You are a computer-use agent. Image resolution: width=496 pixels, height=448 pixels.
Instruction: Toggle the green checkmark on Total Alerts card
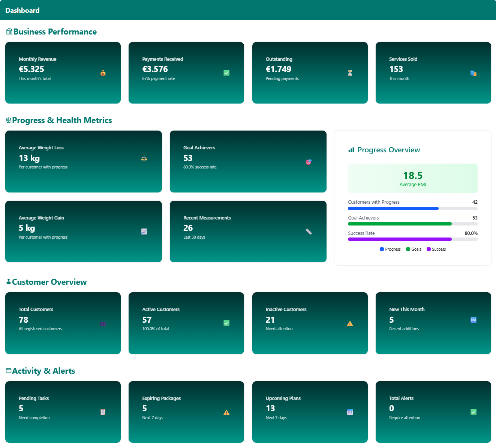point(474,412)
